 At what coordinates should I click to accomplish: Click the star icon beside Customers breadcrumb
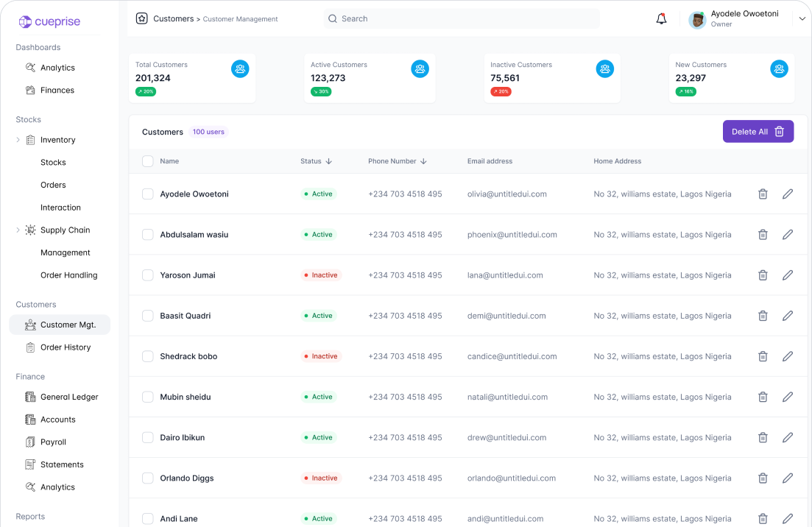pyautogui.click(x=142, y=18)
